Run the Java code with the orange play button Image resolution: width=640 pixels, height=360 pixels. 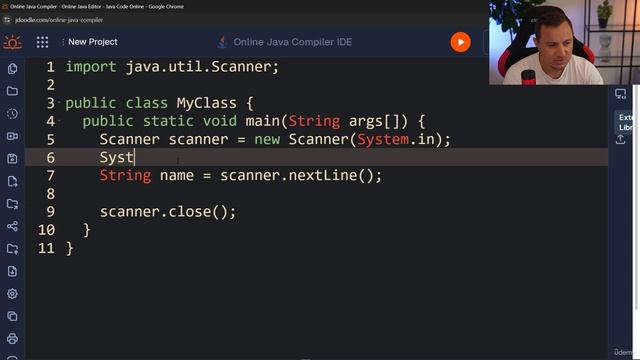[460, 42]
